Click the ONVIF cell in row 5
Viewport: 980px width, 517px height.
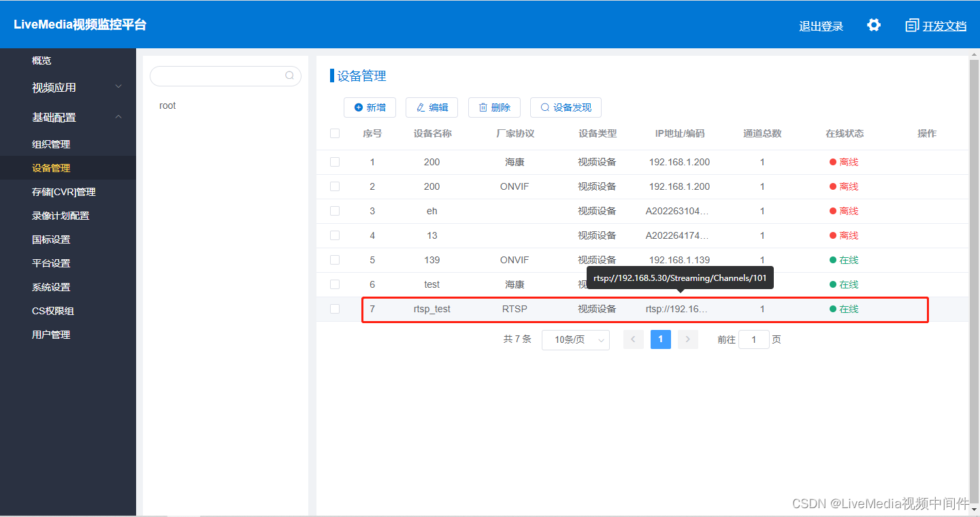pyautogui.click(x=514, y=260)
